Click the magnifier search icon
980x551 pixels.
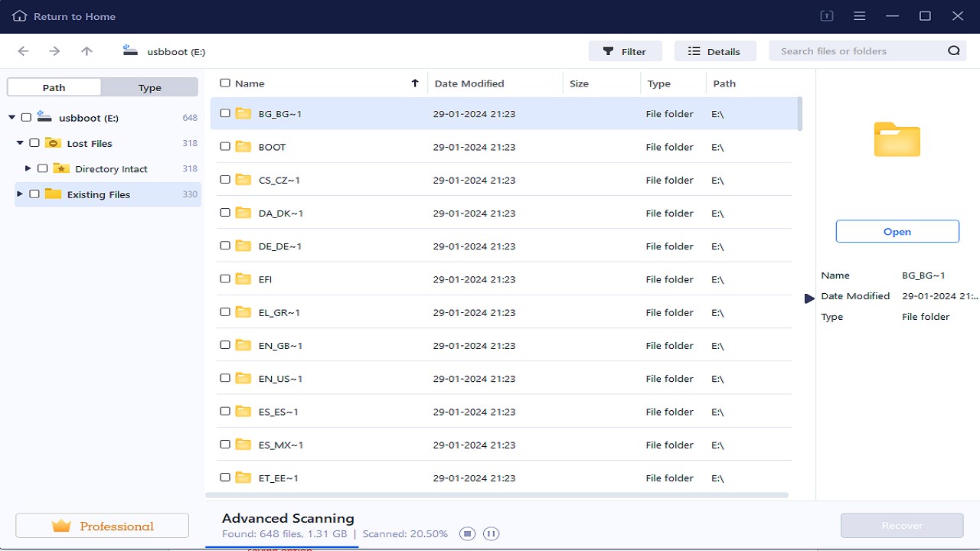click(953, 51)
